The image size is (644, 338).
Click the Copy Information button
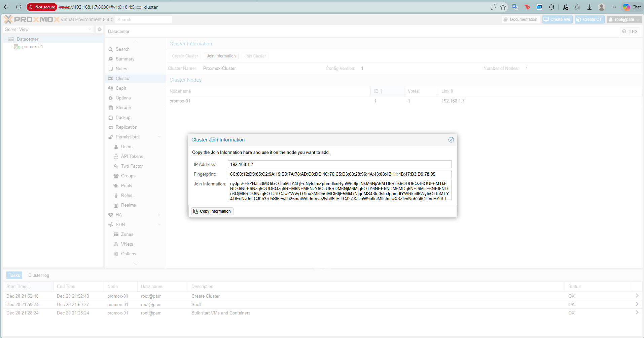click(212, 211)
